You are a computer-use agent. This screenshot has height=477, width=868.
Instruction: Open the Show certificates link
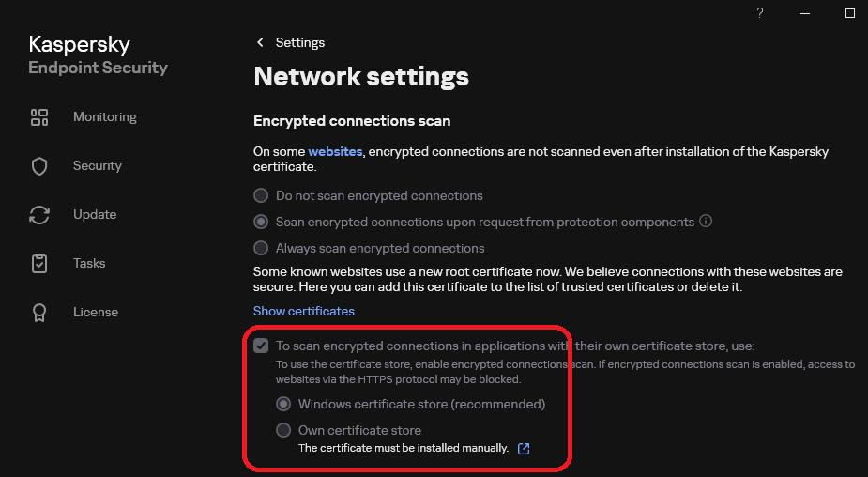tap(304, 311)
